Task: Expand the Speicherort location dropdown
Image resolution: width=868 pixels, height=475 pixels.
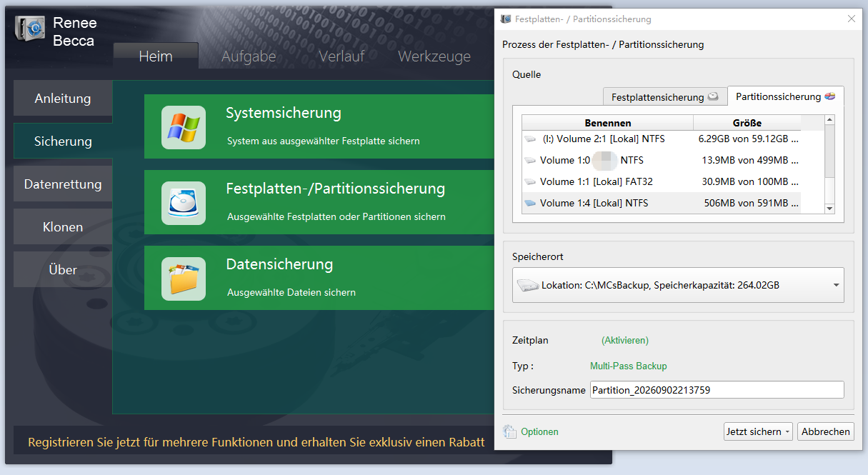Action: point(836,286)
